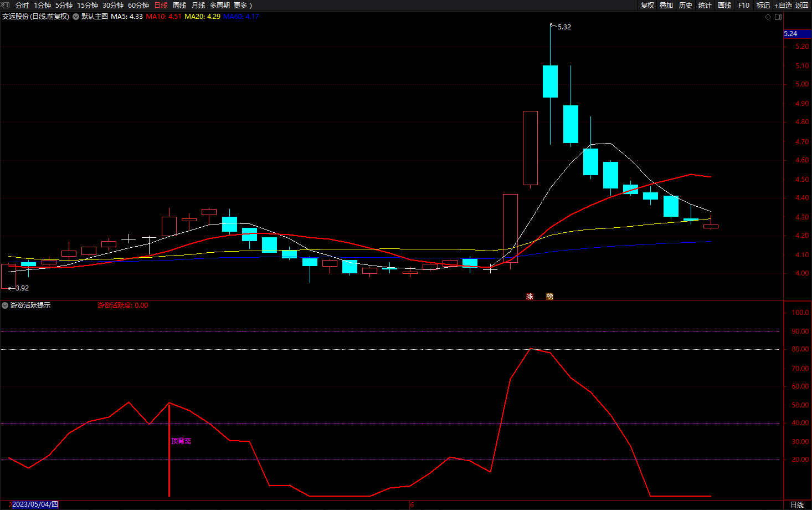Screen dimensions: 812x510
Task: Open the 统计 statistics tool
Action: point(705,5)
